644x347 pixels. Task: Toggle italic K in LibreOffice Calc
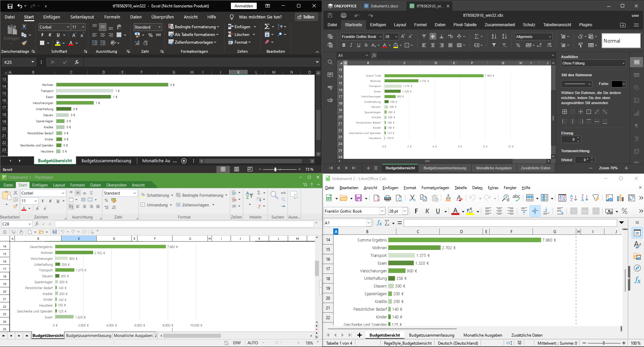pyautogui.click(x=427, y=211)
